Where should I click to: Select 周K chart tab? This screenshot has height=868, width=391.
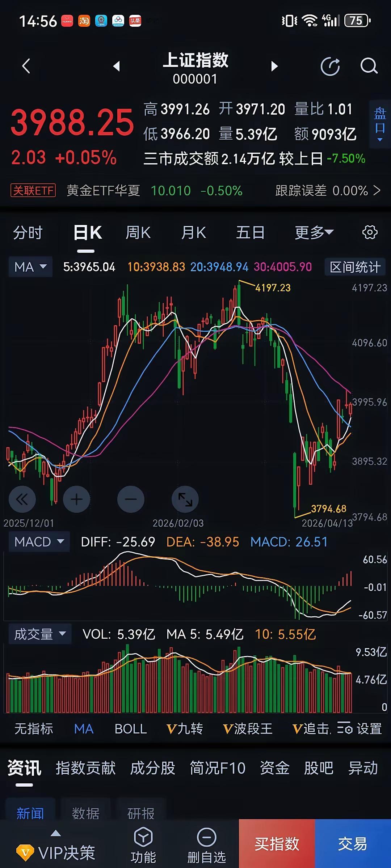tap(138, 233)
